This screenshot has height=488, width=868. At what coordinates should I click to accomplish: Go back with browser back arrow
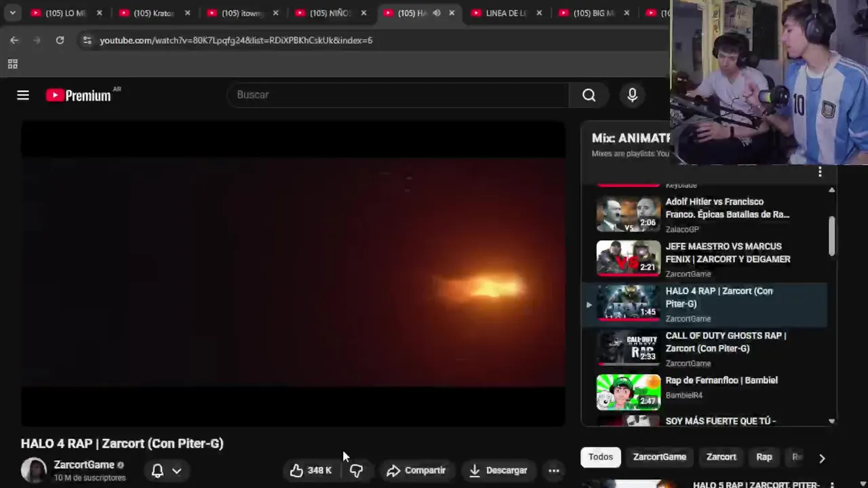point(14,41)
